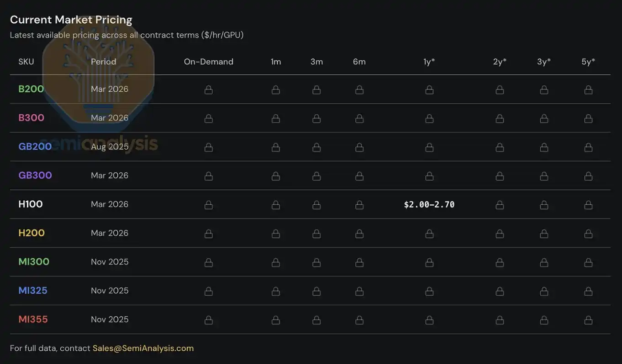Click the H100 1y price $2.00–2.70

coord(429,204)
